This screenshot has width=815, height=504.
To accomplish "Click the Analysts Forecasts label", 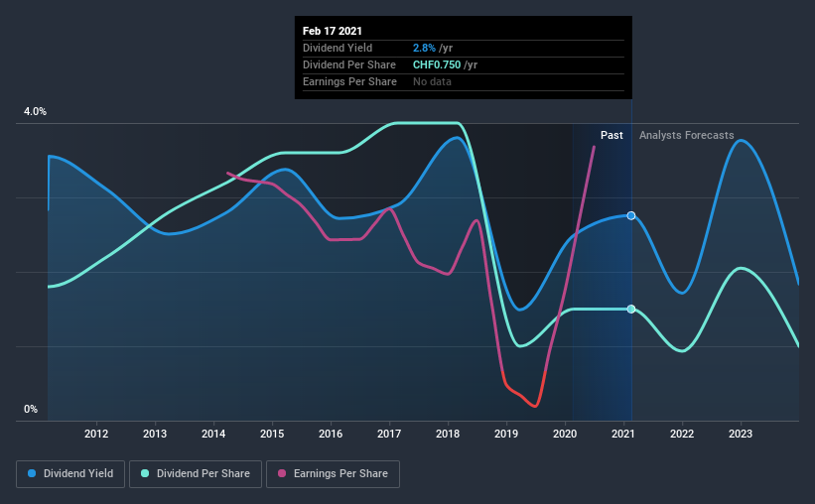I will pyautogui.click(x=687, y=135).
